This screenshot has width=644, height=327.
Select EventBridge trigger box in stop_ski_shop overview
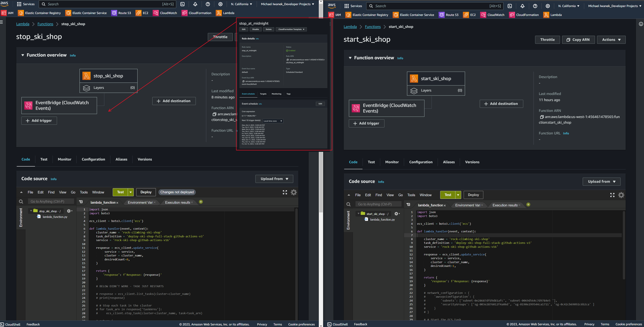pyautogui.click(x=59, y=105)
